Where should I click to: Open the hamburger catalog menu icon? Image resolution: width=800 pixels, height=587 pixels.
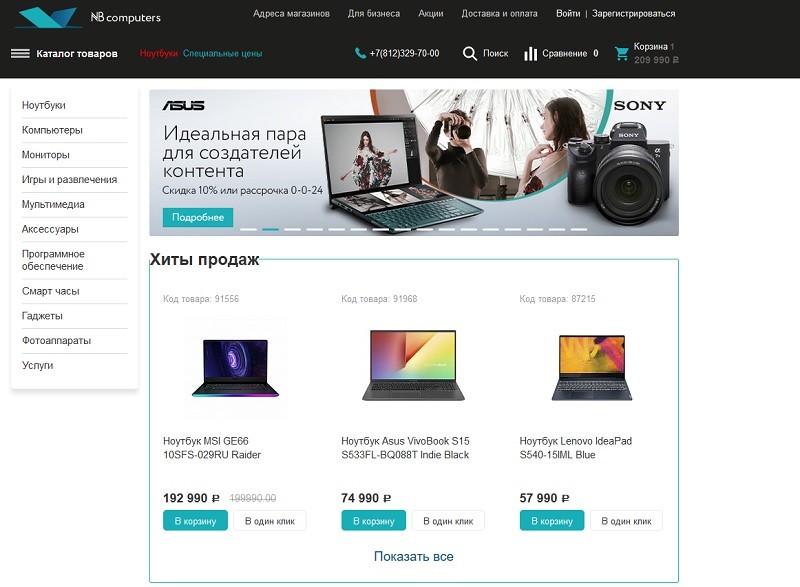[x=20, y=54]
